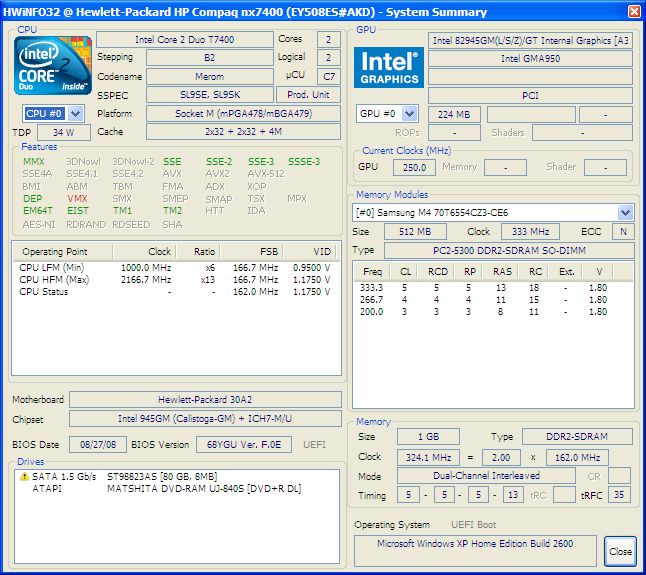Click the Prod. Unit field
The width and height of the screenshot is (646, 575).
click(x=308, y=95)
